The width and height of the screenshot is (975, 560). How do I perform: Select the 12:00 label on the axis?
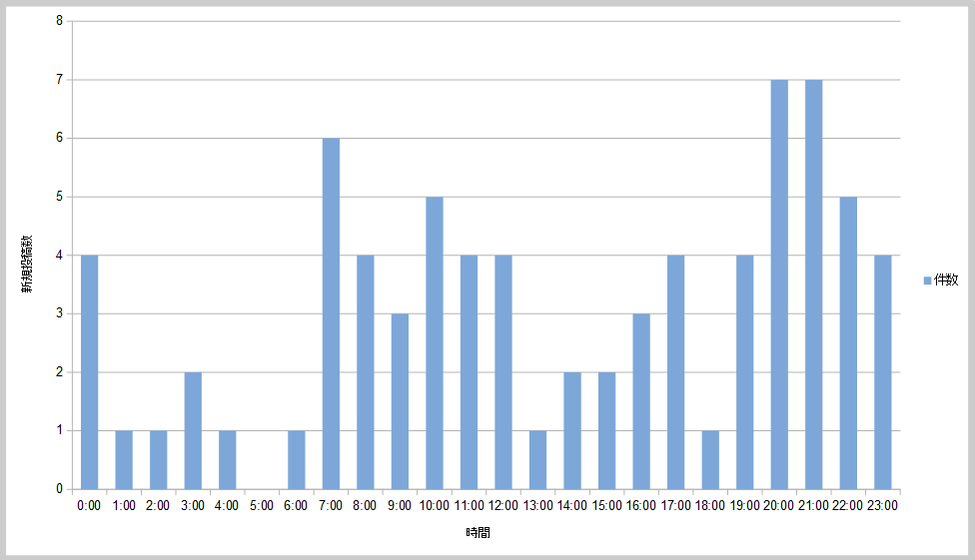pos(503,505)
